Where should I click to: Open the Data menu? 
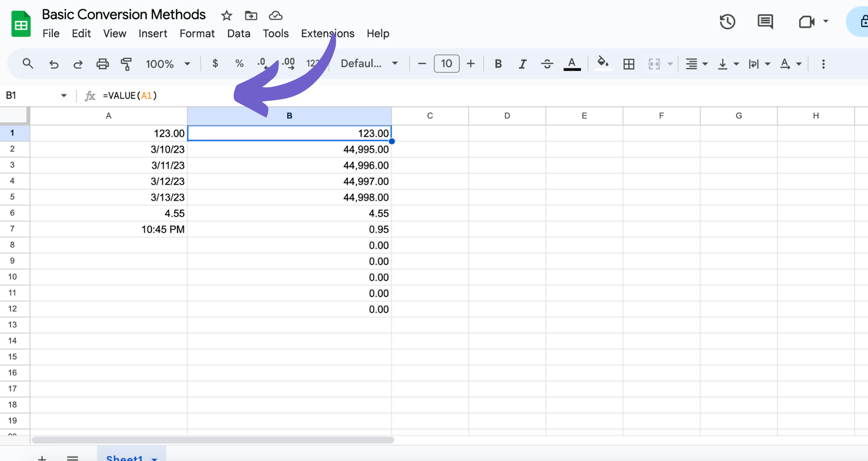point(239,33)
